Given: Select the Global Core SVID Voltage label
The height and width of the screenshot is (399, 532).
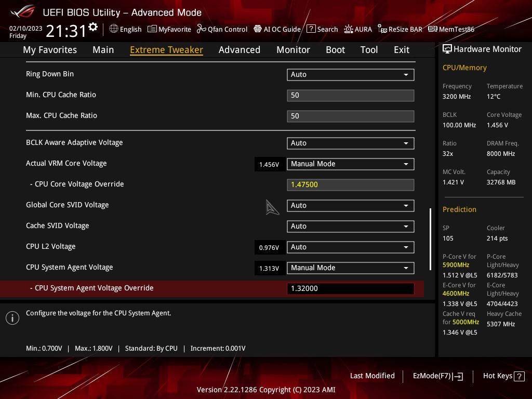Looking at the screenshot, I should click(67, 205).
